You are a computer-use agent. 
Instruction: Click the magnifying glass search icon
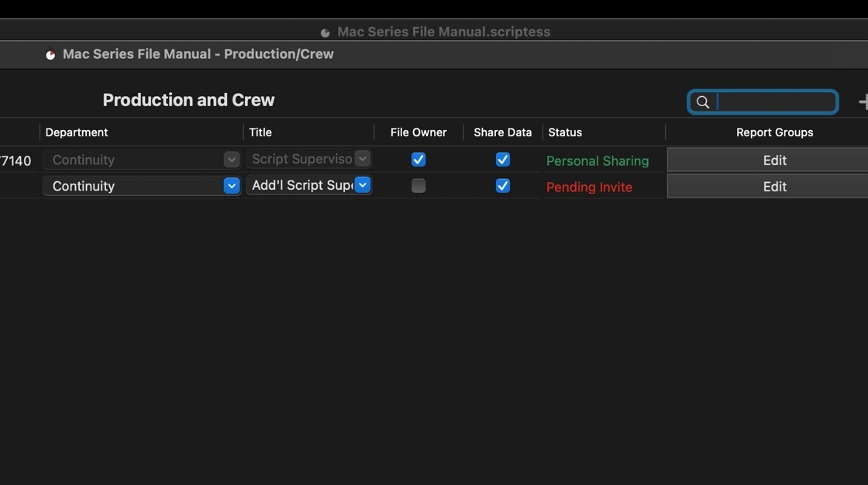(703, 102)
